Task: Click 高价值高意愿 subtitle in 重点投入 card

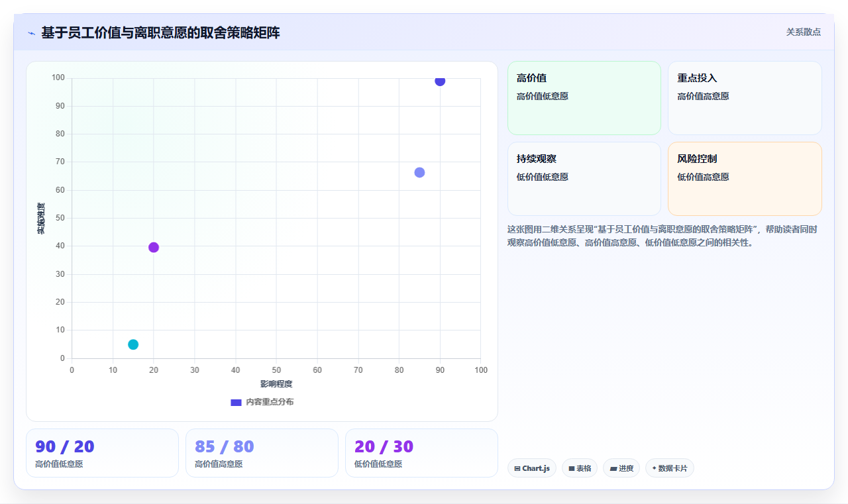Action: pos(703,96)
